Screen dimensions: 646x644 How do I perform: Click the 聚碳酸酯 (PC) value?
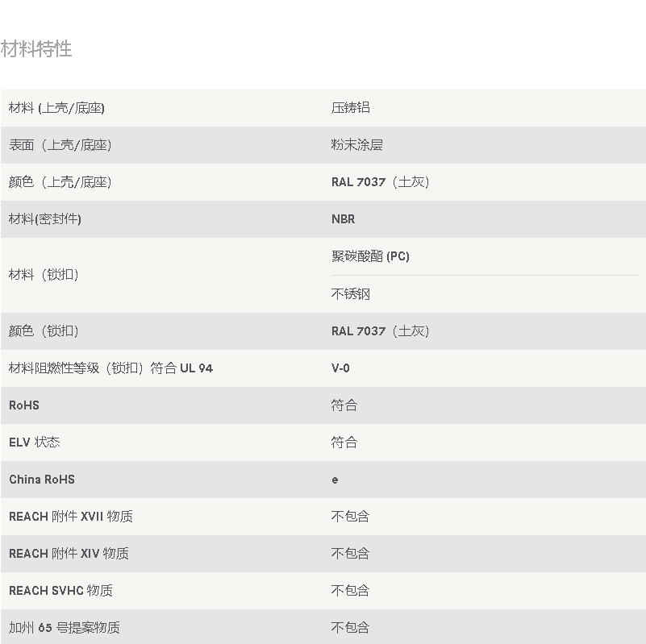pyautogui.click(x=370, y=256)
